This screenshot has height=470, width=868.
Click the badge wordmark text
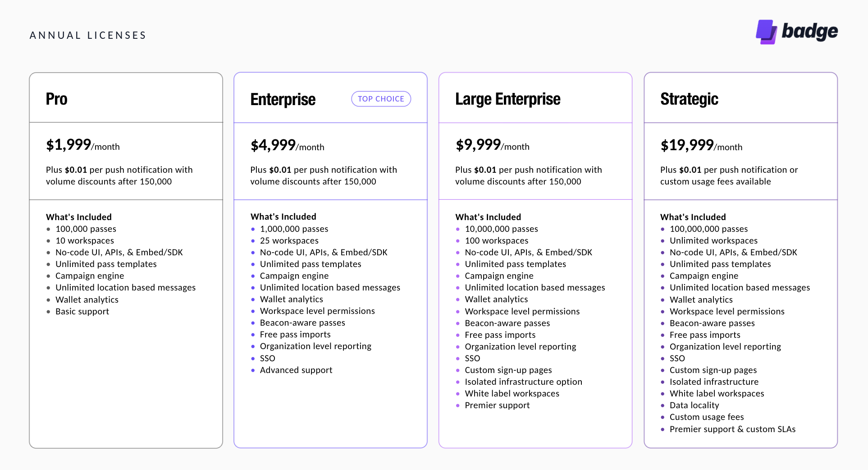809,32
